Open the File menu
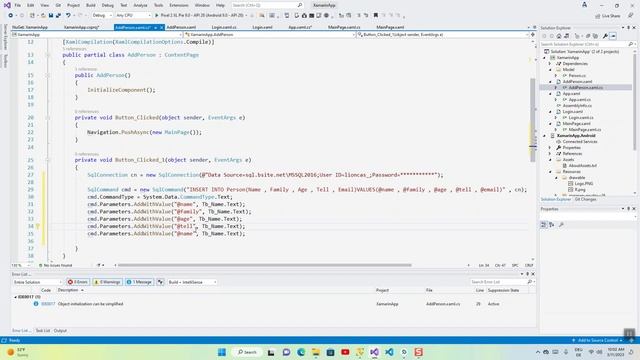The image size is (640, 360). click(x=18, y=5)
